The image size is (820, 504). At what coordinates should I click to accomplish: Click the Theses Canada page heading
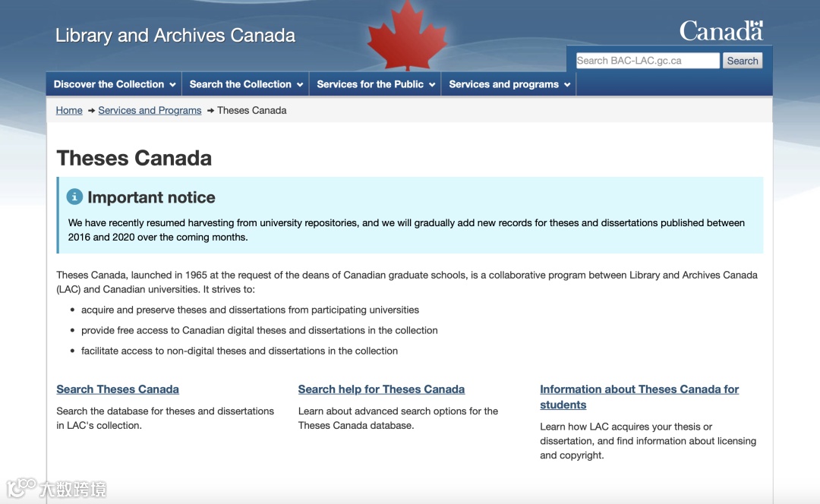(x=134, y=158)
